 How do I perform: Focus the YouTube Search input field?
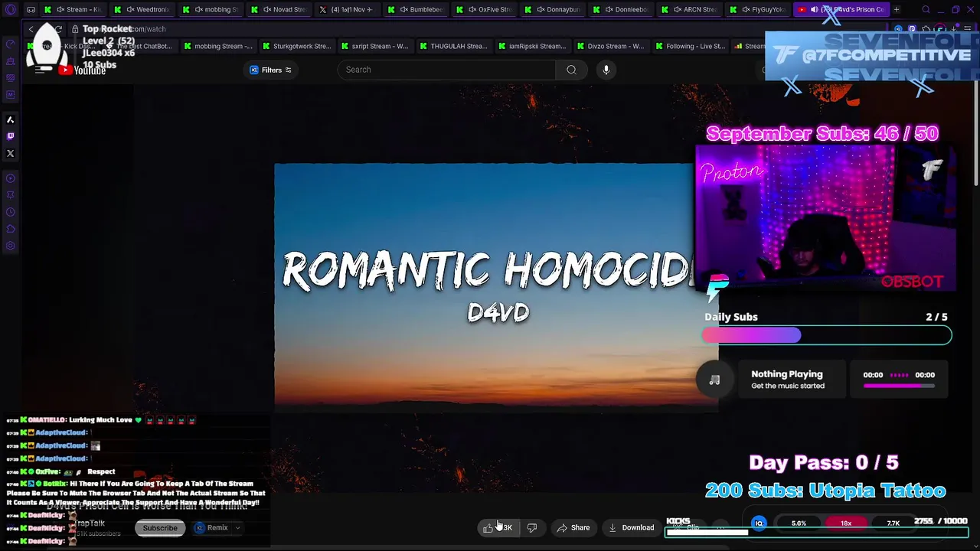point(446,70)
